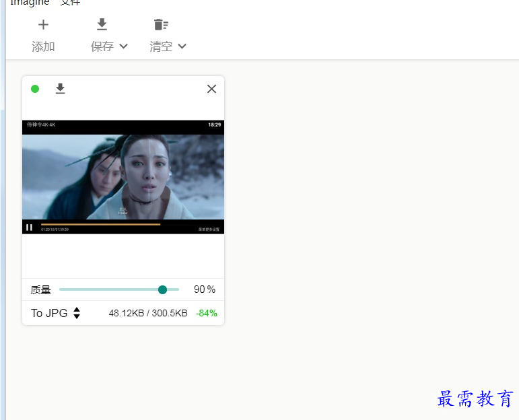
Task: Click the green status dot on the card
Action: pos(35,89)
